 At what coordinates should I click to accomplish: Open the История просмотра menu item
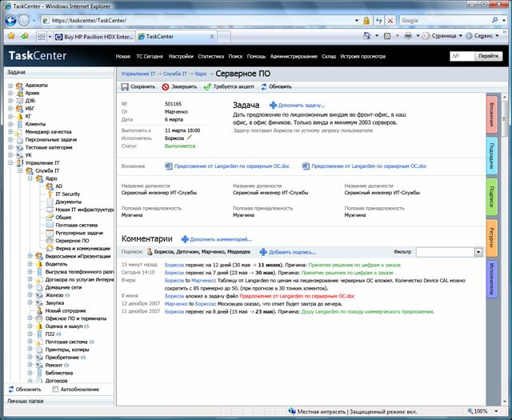[362, 57]
